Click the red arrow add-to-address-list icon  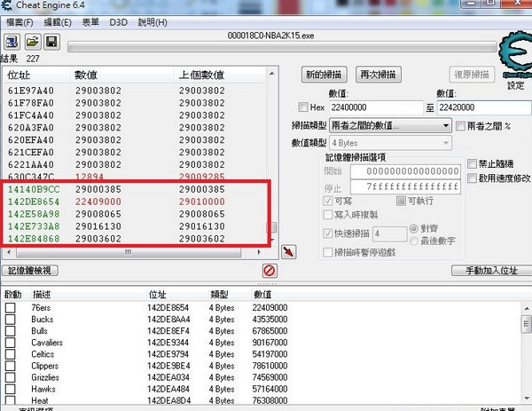(288, 253)
